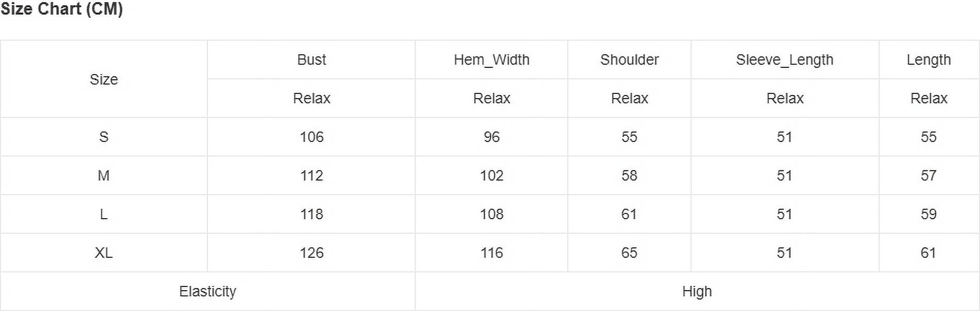
Task: Select hem width value 116 for size XL
Action: tap(491, 253)
